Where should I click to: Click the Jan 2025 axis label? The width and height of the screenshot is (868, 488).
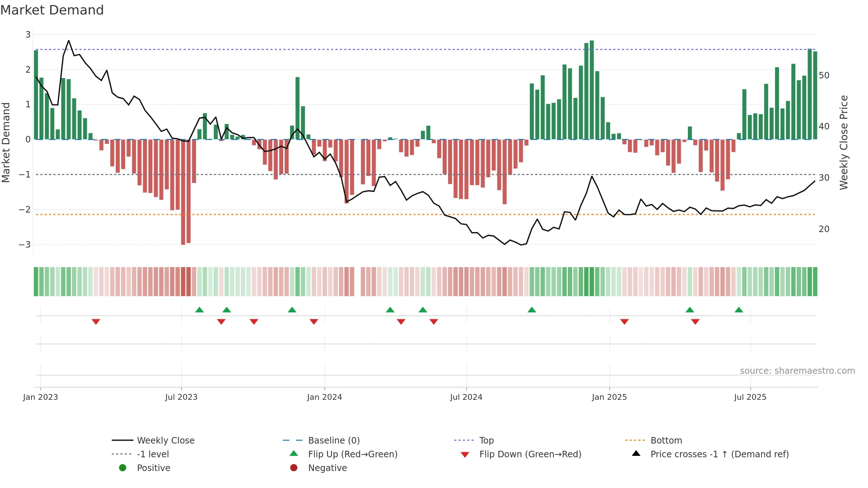point(609,397)
